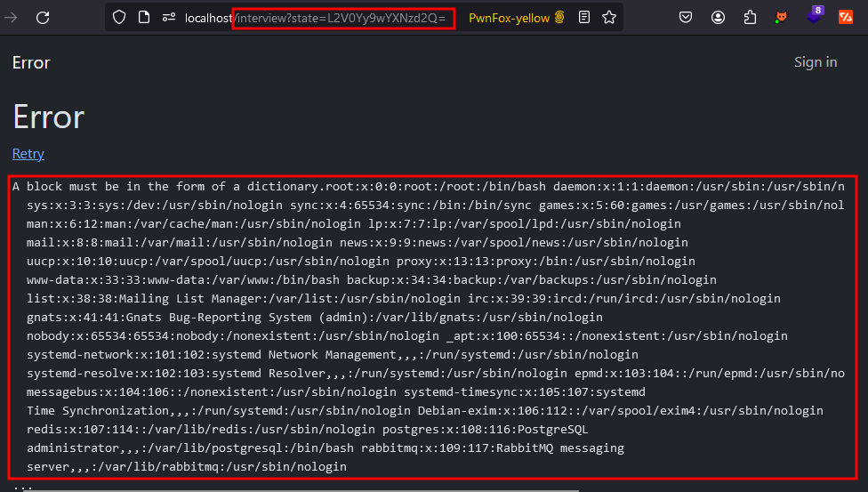Viewport: 868px width, 492px height.
Task: Open the Firefox account menu
Action: [718, 17]
